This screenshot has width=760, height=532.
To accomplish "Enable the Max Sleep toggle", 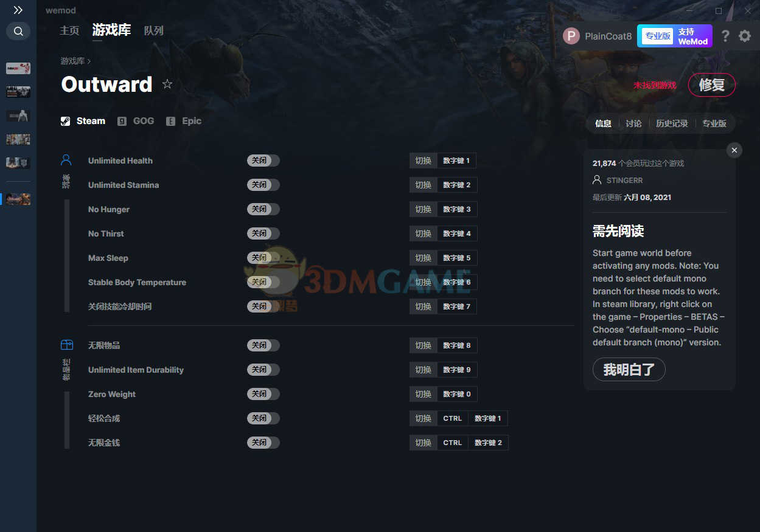I will (x=263, y=258).
